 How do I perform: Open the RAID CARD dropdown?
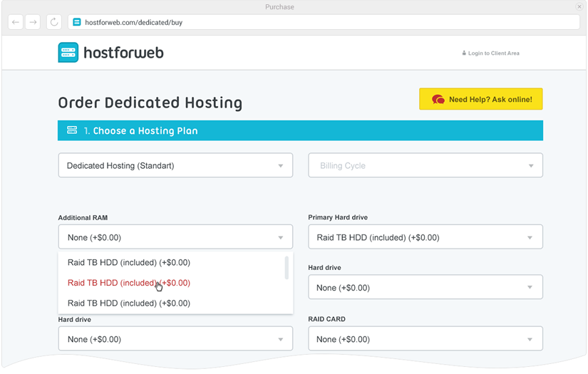[x=425, y=339]
